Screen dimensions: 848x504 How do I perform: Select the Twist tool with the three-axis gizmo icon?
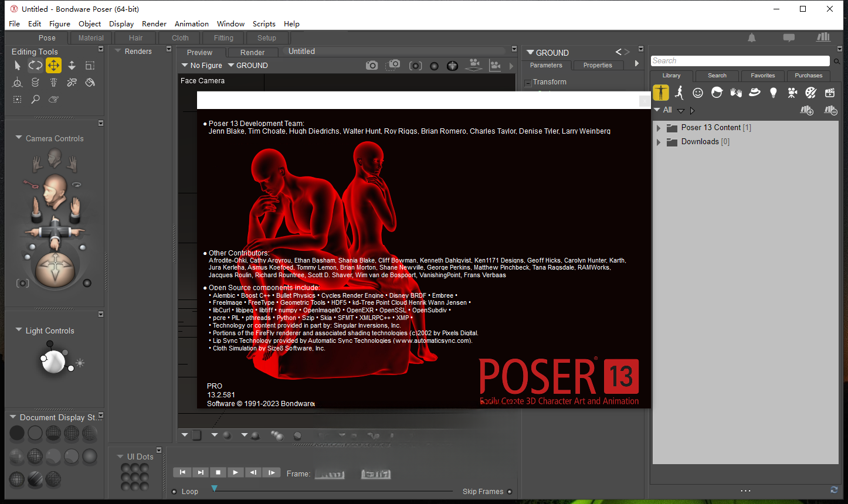[x=18, y=83]
